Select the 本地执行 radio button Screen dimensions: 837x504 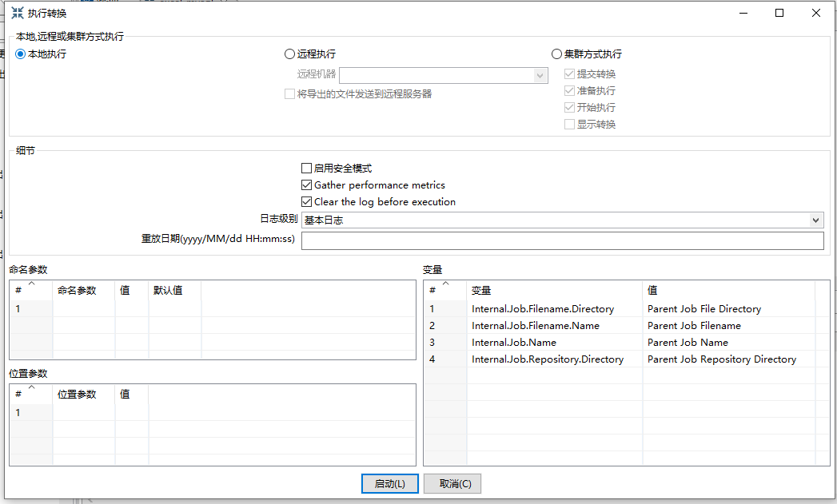20,54
